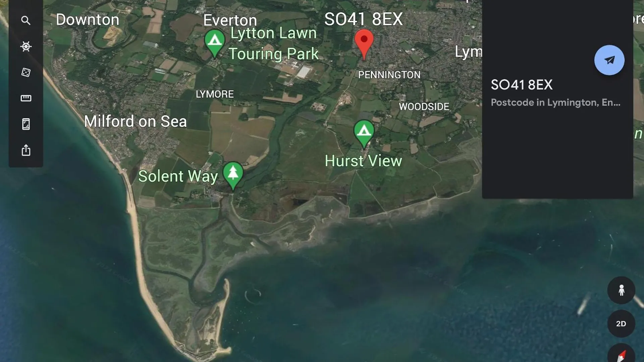Click the share icon in the sidebar
Image resolution: width=644 pixels, height=362 pixels.
(x=26, y=150)
